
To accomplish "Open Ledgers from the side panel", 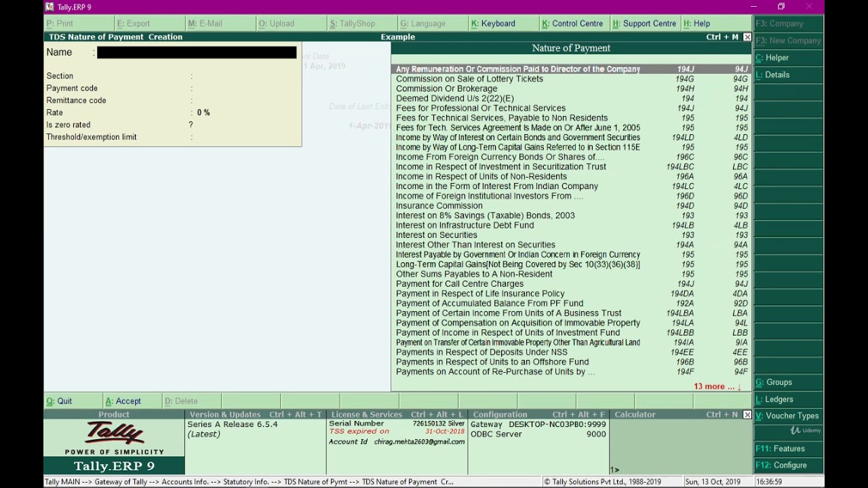I will click(x=788, y=399).
